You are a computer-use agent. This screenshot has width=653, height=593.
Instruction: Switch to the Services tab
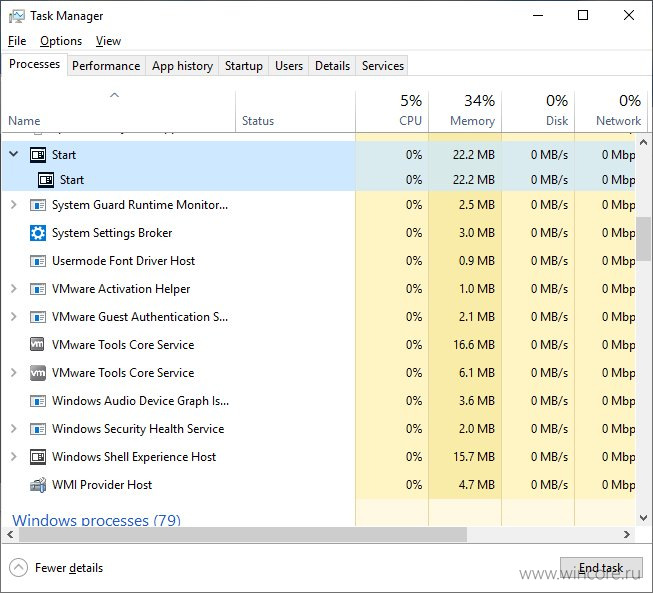pos(382,66)
